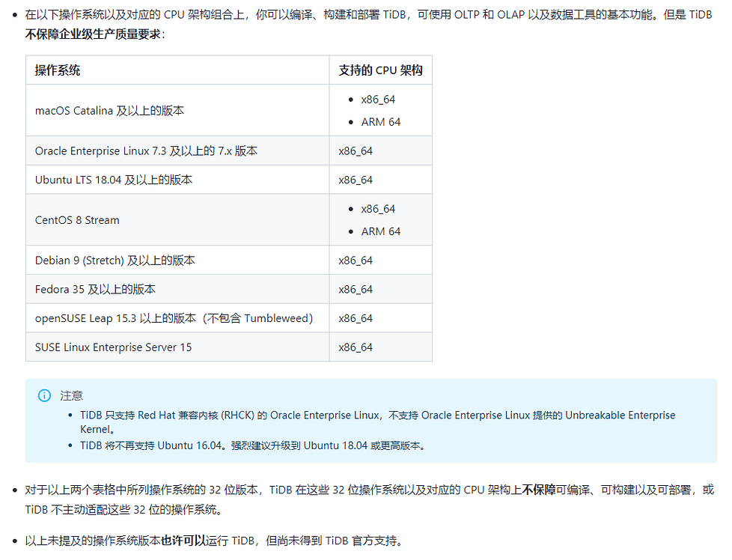Click bold text 不保障企业级生产质量要求
The width and height of the screenshot is (732, 560).
point(93,34)
